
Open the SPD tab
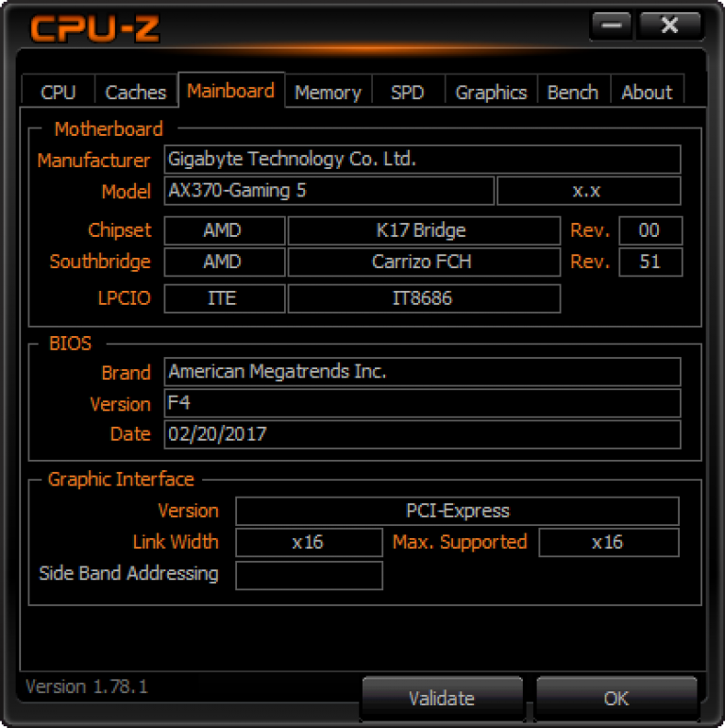pyautogui.click(x=408, y=92)
